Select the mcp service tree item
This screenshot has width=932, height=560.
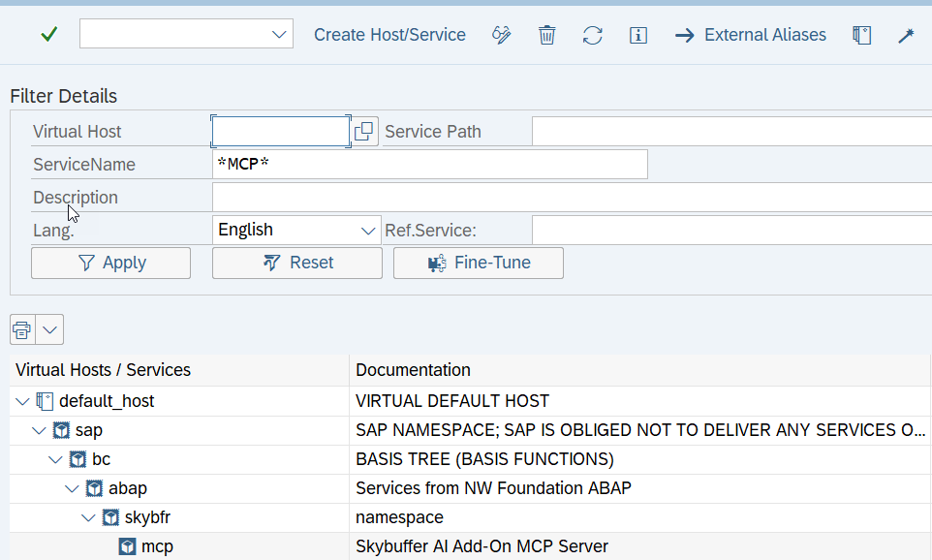click(157, 546)
